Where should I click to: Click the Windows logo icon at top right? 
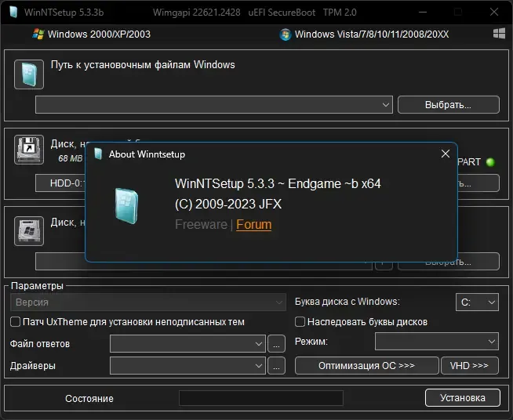point(499,34)
